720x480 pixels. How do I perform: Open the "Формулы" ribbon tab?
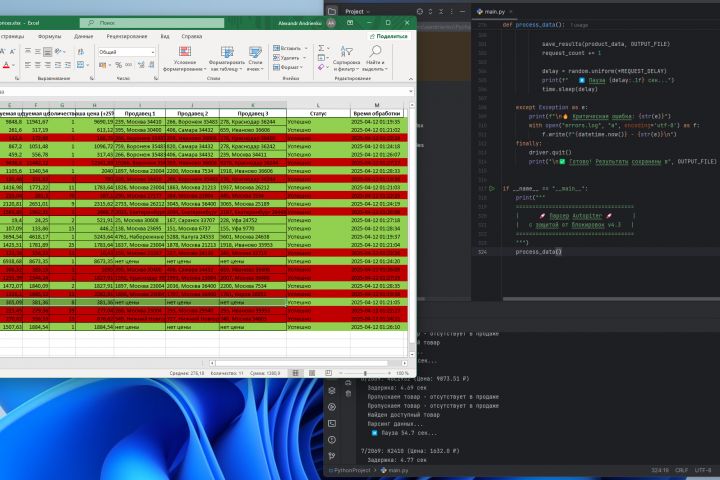coord(49,35)
